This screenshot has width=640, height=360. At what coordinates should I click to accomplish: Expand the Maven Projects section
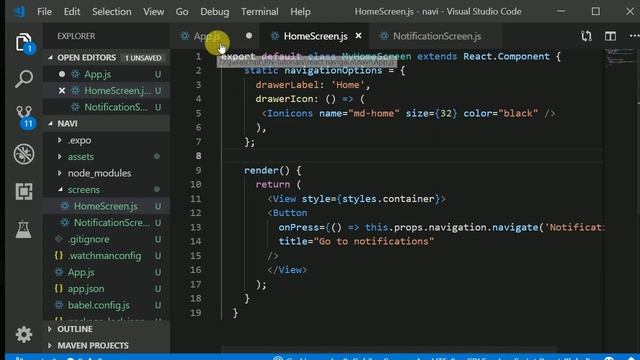(50, 345)
